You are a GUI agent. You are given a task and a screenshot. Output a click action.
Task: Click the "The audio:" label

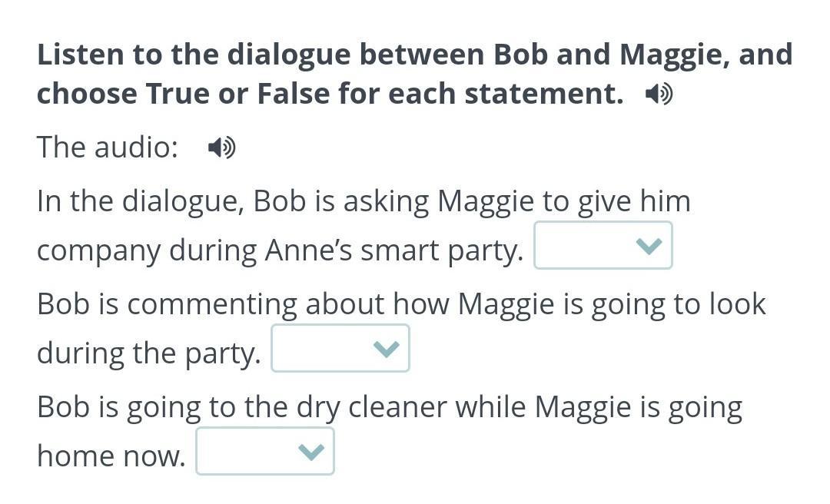coord(108,147)
